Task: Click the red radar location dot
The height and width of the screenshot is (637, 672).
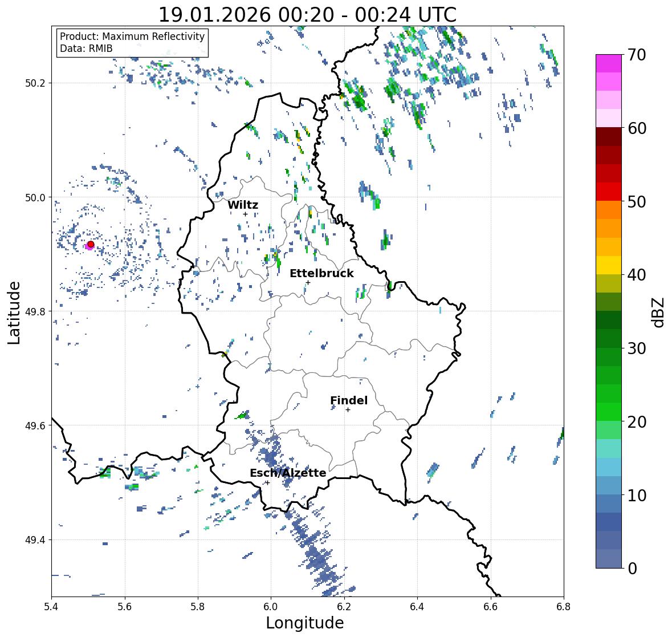Action: click(x=91, y=244)
